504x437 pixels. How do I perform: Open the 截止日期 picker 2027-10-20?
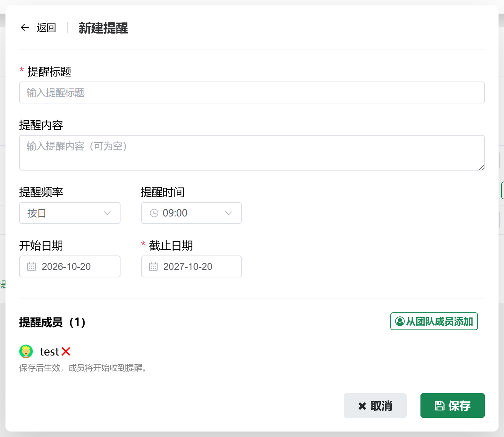point(191,266)
